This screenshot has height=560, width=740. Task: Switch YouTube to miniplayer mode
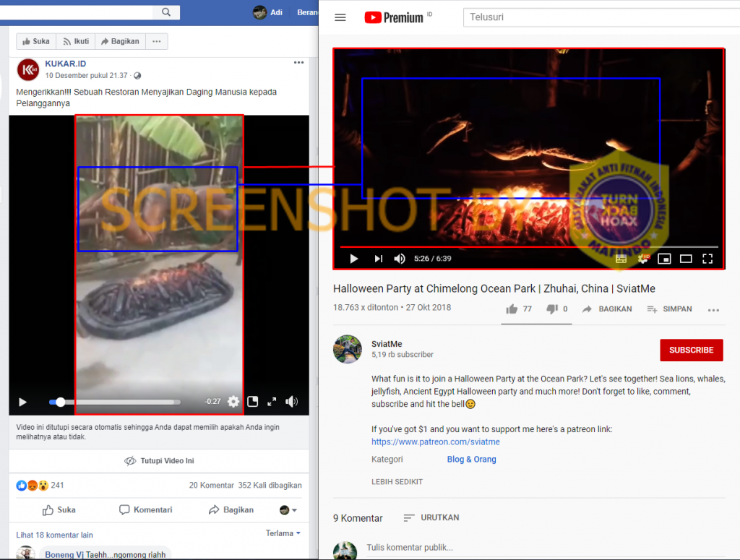[x=664, y=259]
